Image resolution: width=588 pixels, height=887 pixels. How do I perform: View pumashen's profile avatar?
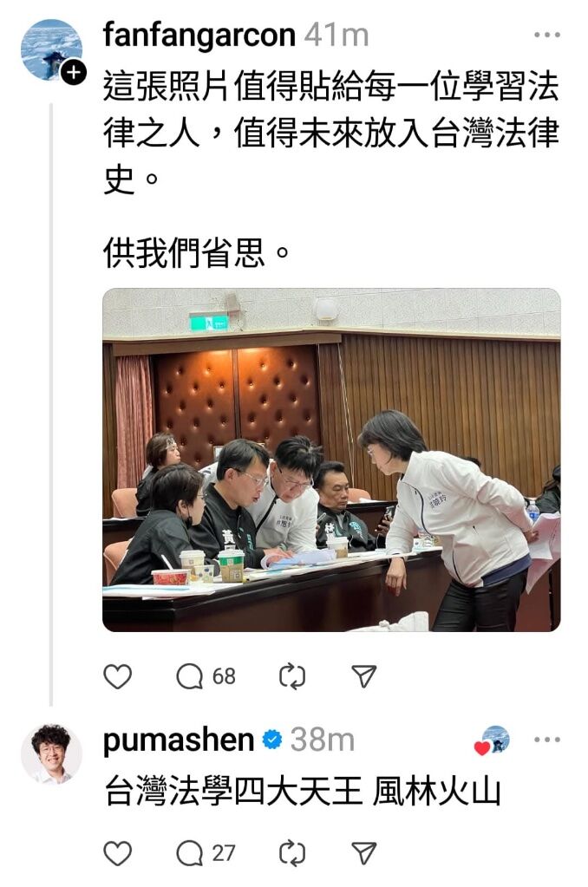51,754
